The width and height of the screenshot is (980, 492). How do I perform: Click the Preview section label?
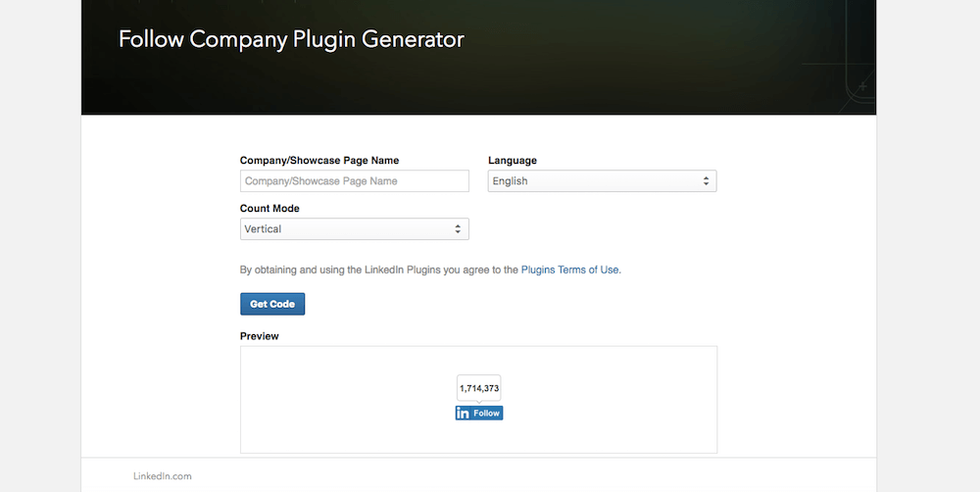point(260,336)
